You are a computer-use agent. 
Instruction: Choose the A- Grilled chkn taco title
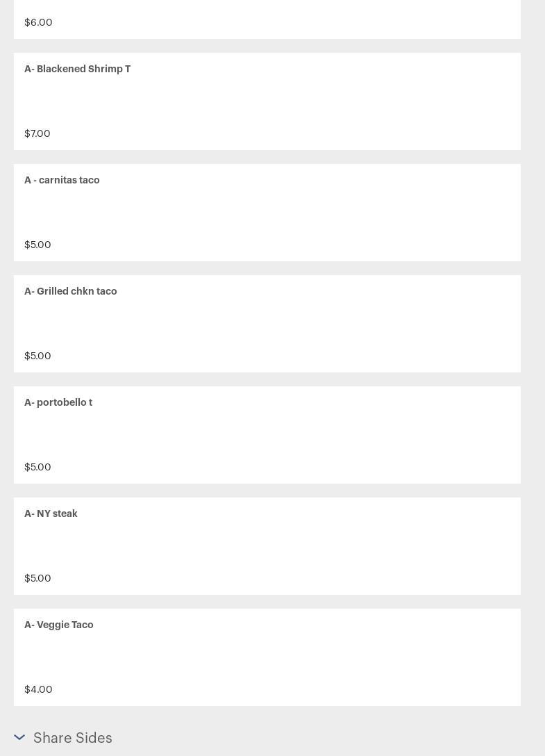71,291
